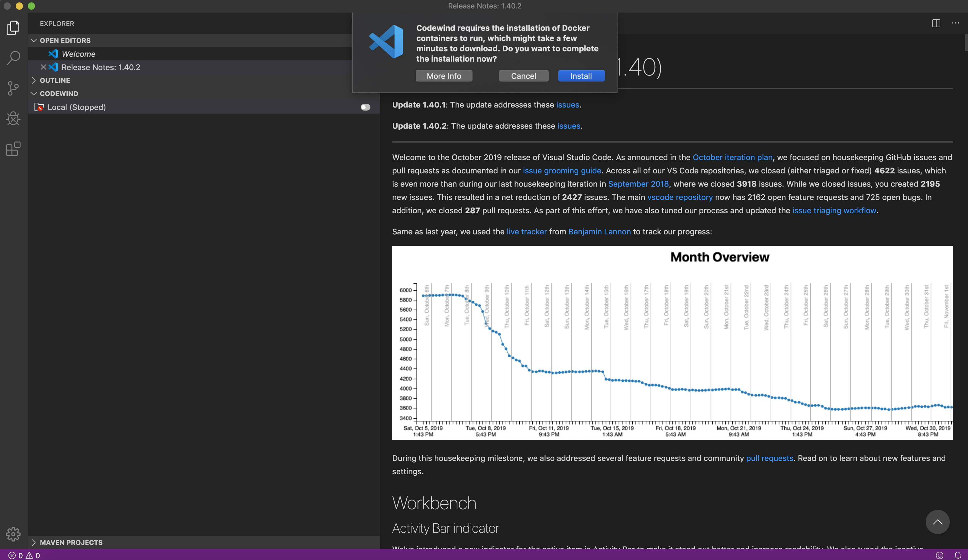Open the Explorer view in the Activity Bar
The height and width of the screenshot is (560, 968).
tap(13, 27)
